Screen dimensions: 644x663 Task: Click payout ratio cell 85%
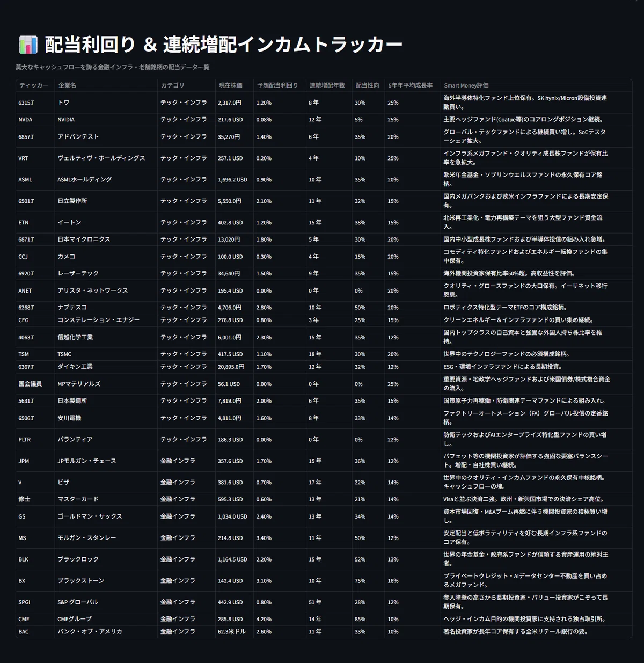pos(368,619)
